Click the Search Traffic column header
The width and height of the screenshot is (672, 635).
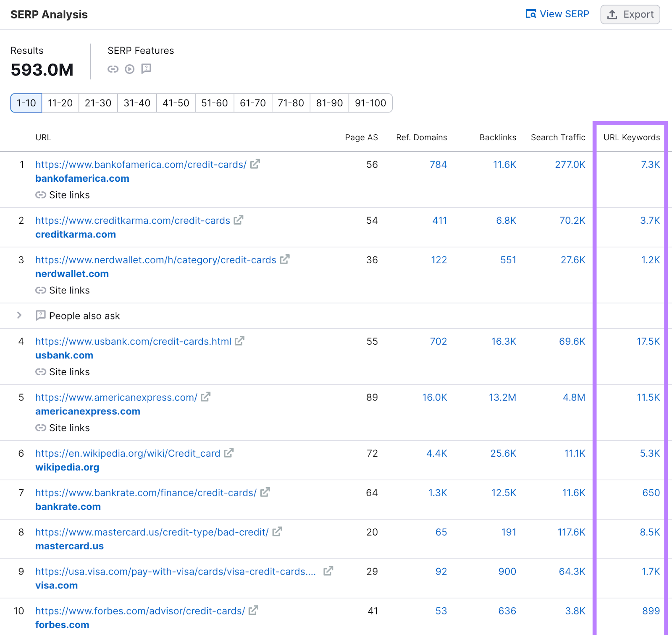558,137
